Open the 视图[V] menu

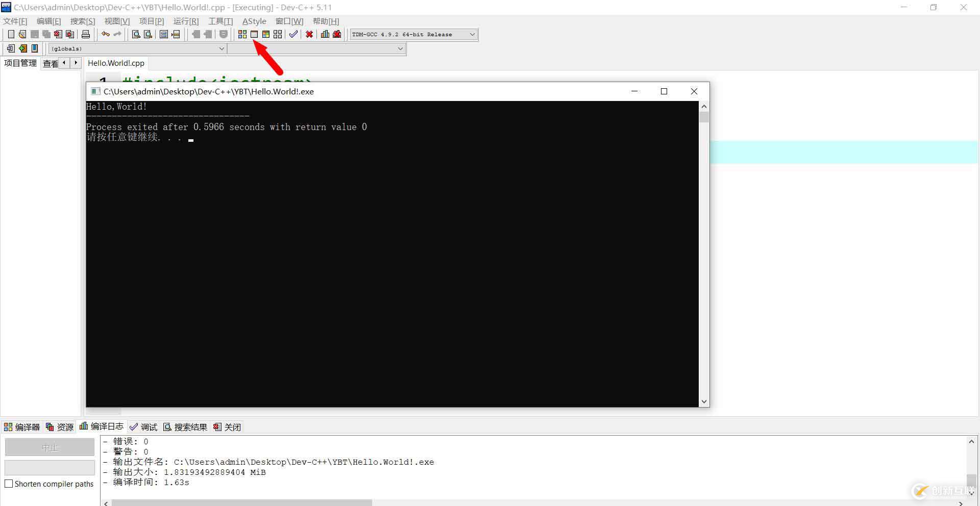tap(117, 21)
